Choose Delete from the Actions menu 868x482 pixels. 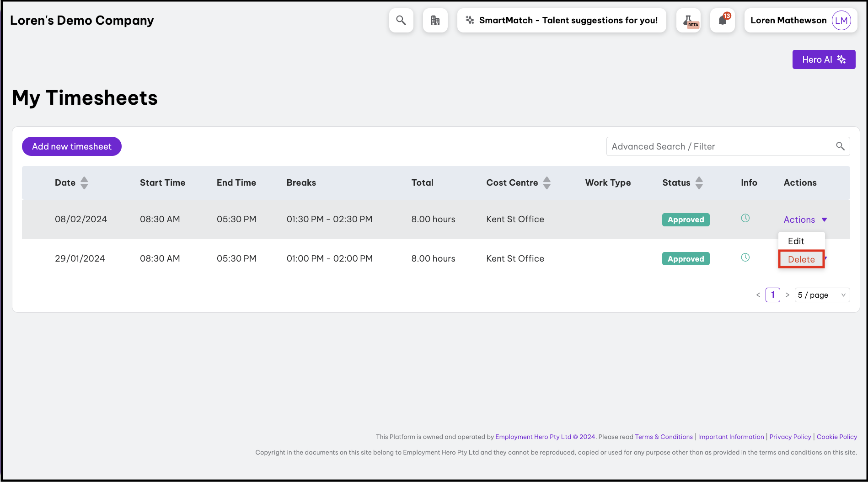(x=801, y=259)
